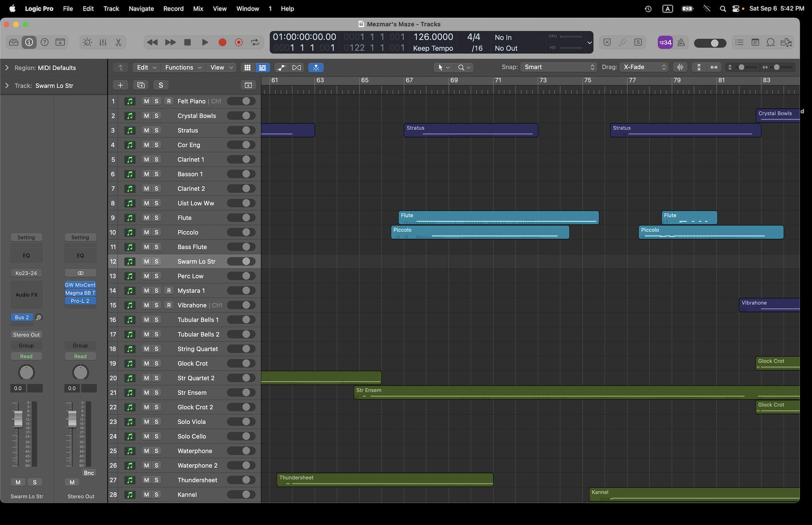Mute the Stratus track

click(x=146, y=130)
